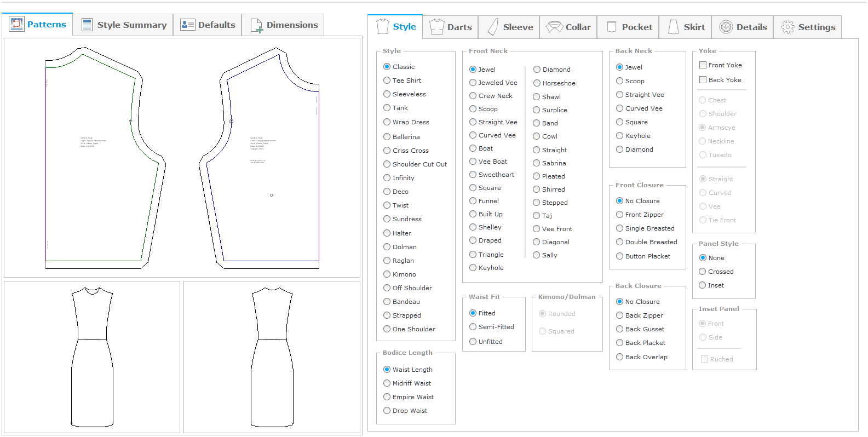Viewport: 868px width, 437px height.
Task: Open the Details tab
Action: [x=743, y=27]
